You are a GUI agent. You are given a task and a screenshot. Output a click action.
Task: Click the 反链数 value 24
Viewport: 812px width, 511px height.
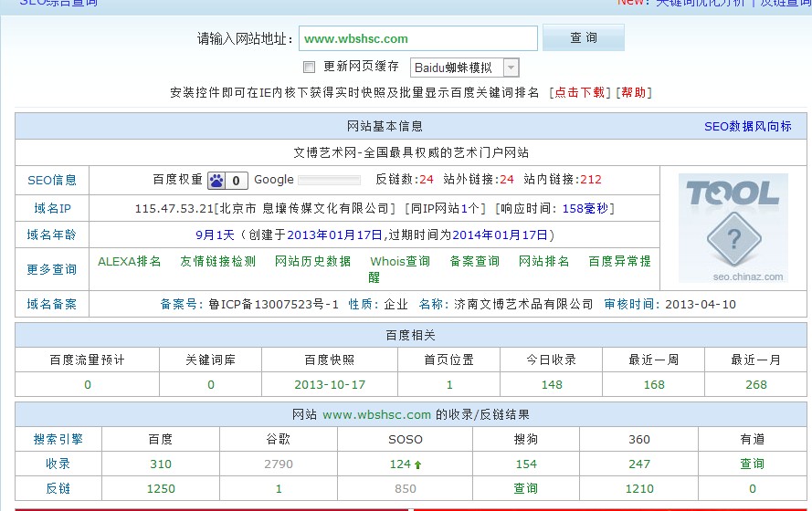click(427, 180)
